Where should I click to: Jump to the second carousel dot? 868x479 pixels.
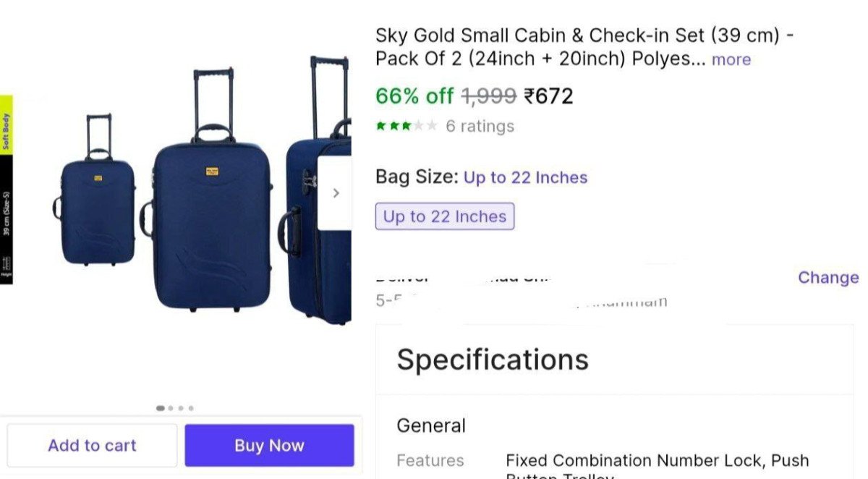coord(171,408)
